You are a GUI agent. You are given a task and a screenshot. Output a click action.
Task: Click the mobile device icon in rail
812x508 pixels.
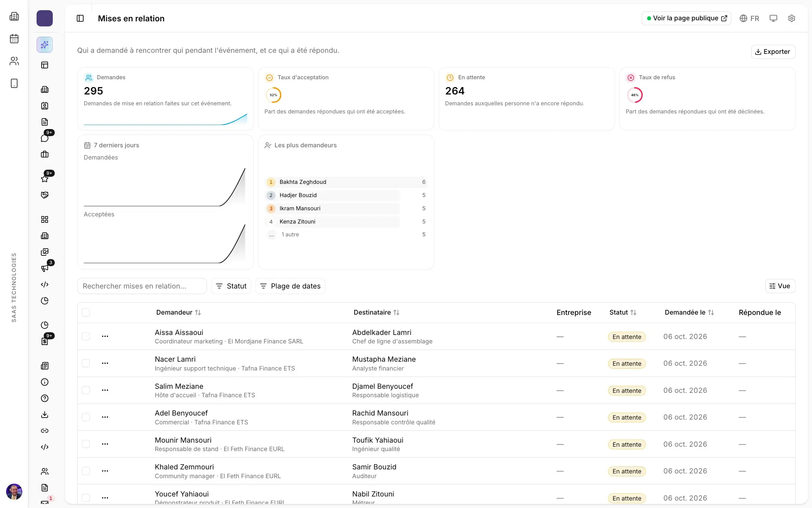pos(14,83)
